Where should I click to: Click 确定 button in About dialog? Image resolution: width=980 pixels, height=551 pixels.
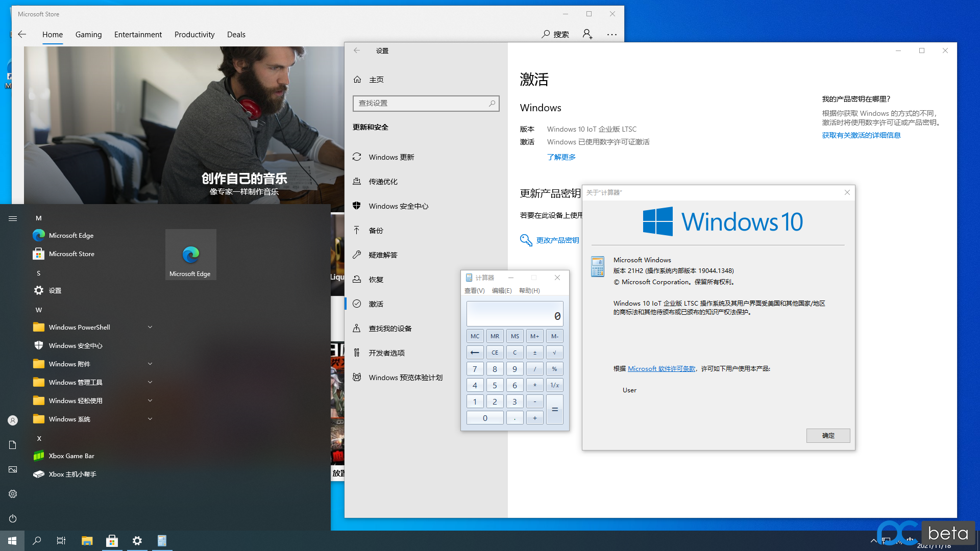tap(828, 436)
